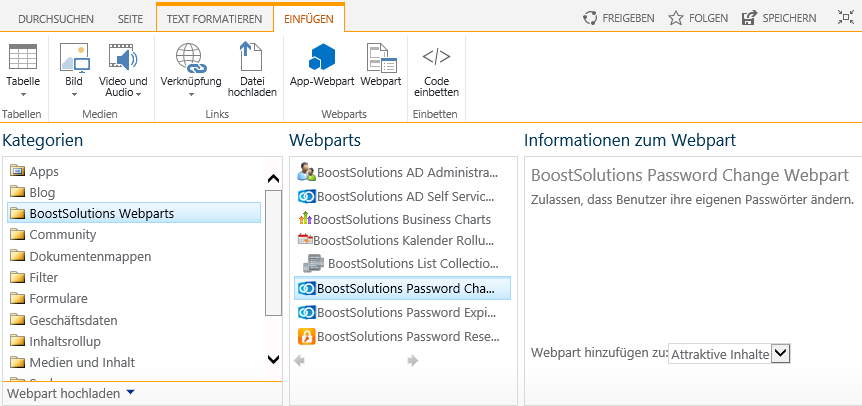
Task: Click the Password Reset lock icon
Action: [x=307, y=336]
